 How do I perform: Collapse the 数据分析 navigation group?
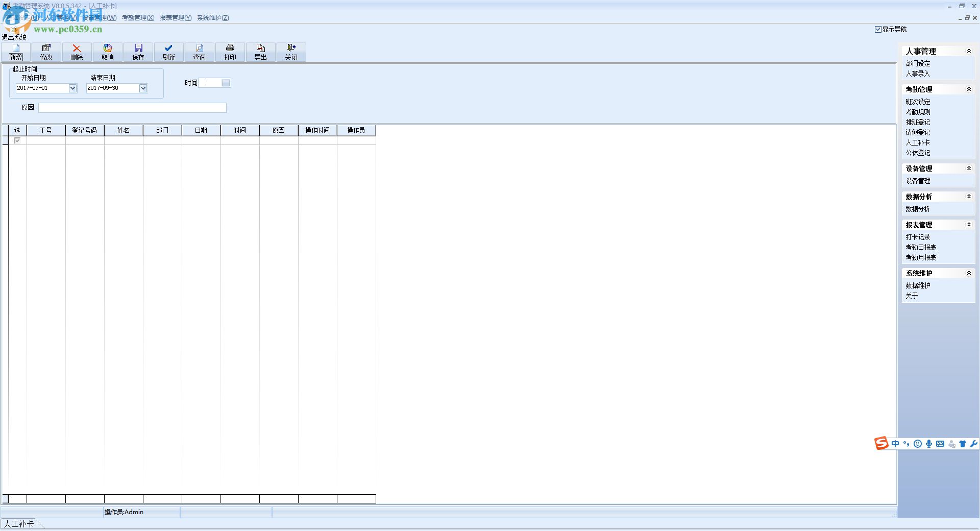(969, 197)
